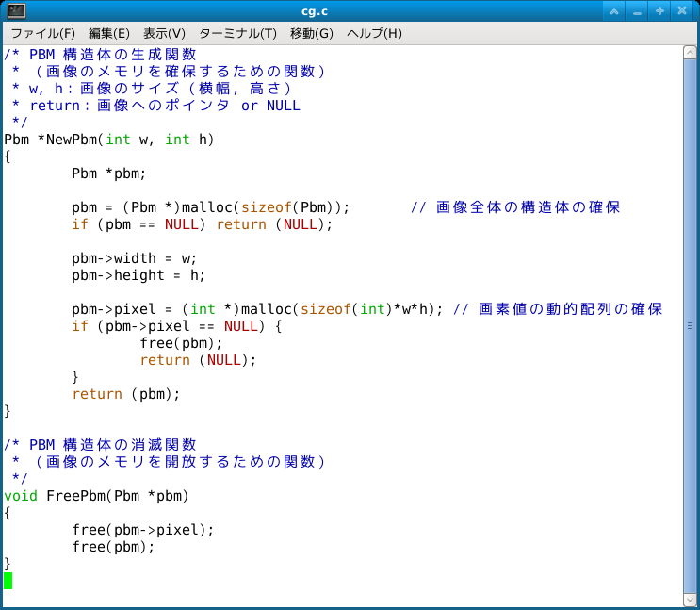Open the ターミナル(T) menu
Screen dimensions: 700x610
237,33
